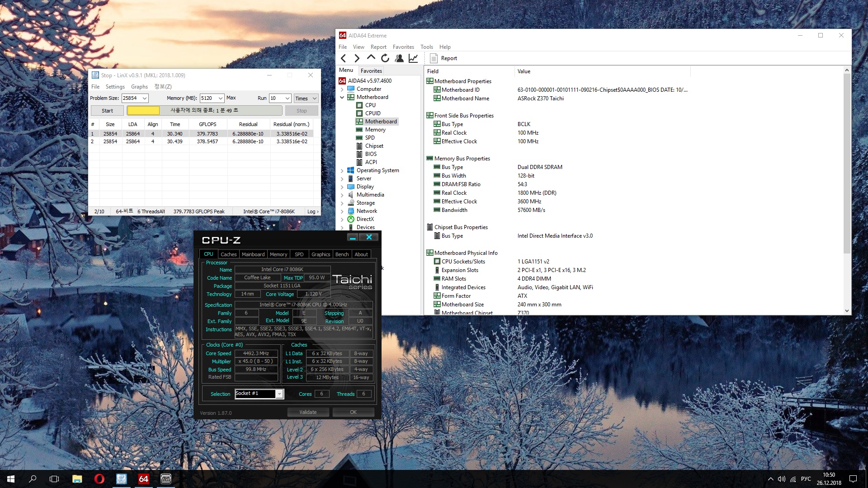This screenshot has width=868, height=488.
Task: Switch to the Mainboard tab in CPU-Z
Action: coord(253,254)
